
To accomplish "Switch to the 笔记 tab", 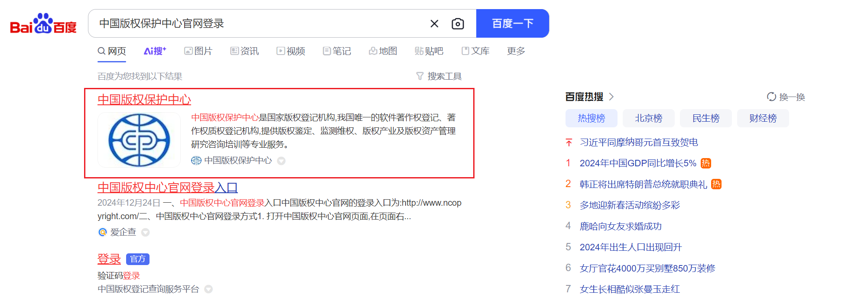I will (x=337, y=51).
